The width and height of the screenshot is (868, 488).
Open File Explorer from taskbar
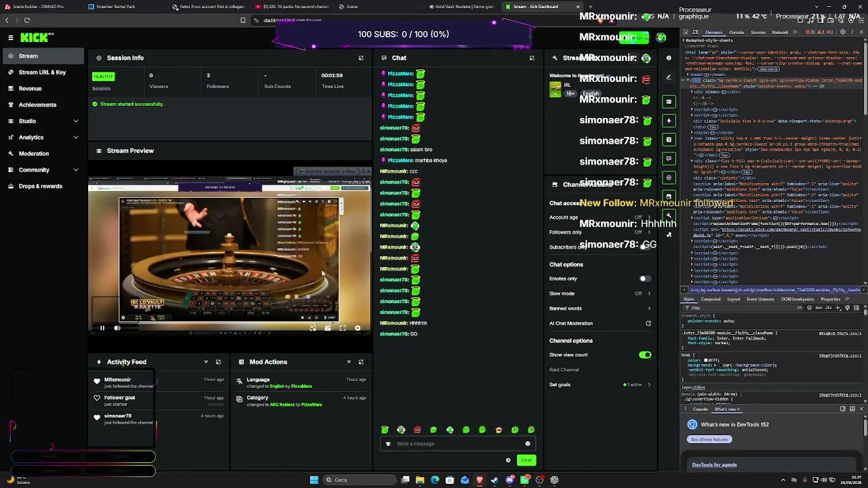(420, 481)
